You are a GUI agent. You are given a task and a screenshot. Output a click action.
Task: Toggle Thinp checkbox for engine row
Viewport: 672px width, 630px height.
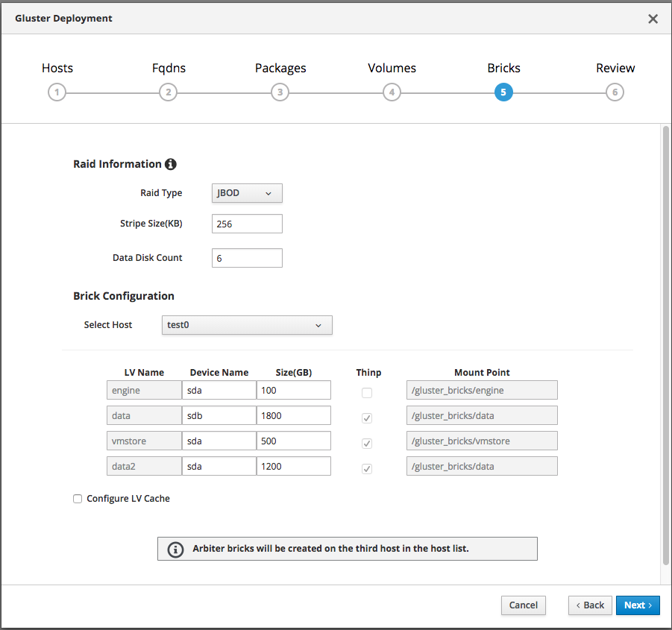(367, 393)
